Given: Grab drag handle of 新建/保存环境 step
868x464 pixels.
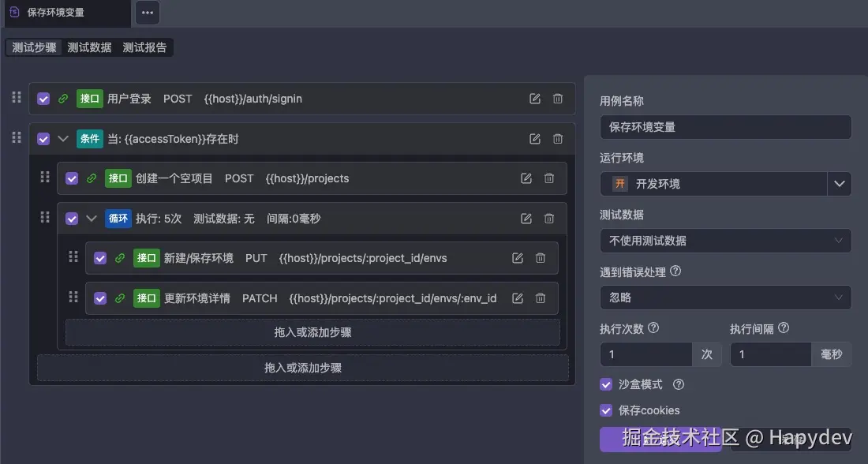Looking at the screenshot, I should click(x=73, y=256).
